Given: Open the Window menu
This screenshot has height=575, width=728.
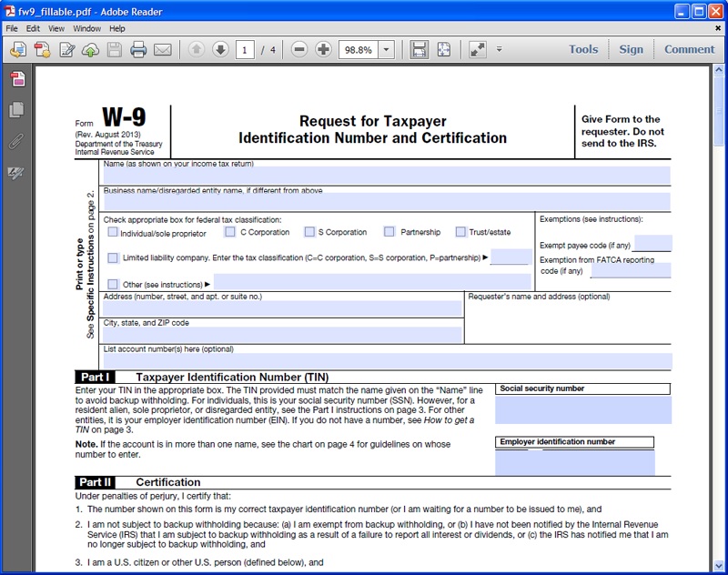Looking at the screenshot, I should (87, 28).
